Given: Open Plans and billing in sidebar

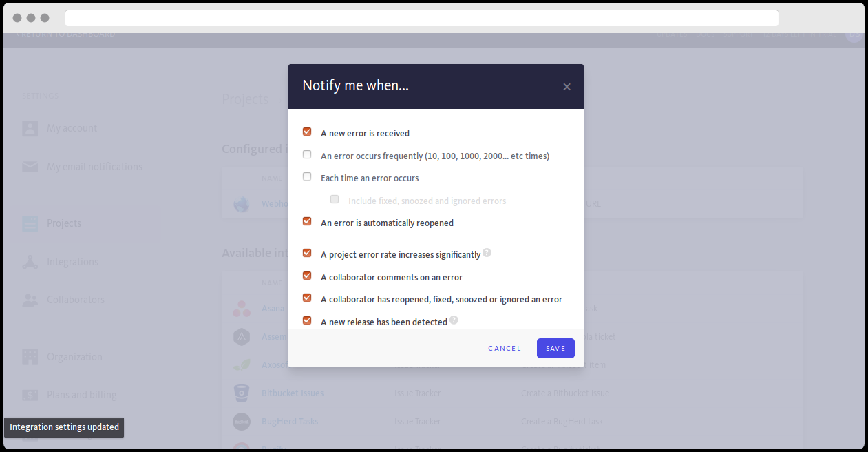Looking at the screenshot, I should (82, 395).
